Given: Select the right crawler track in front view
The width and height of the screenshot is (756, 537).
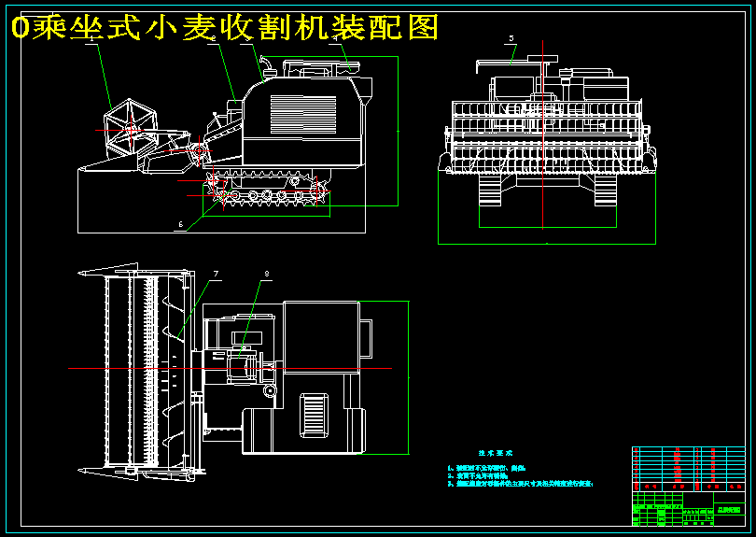Looking at the screenshot, I should point(606,191).
